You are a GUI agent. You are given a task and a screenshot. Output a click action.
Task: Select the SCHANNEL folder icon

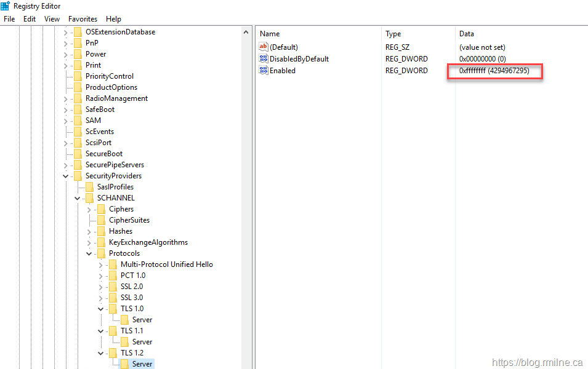89,198
